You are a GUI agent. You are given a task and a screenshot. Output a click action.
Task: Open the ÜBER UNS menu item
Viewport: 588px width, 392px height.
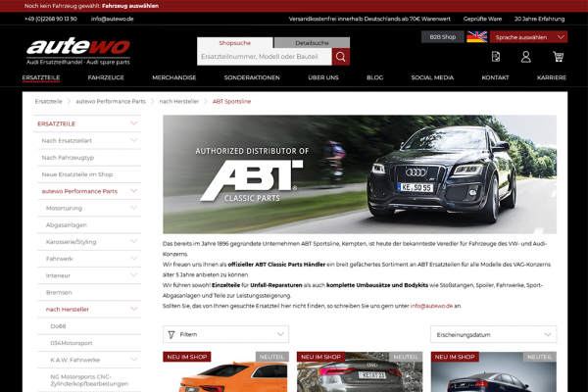pos(323,77)
